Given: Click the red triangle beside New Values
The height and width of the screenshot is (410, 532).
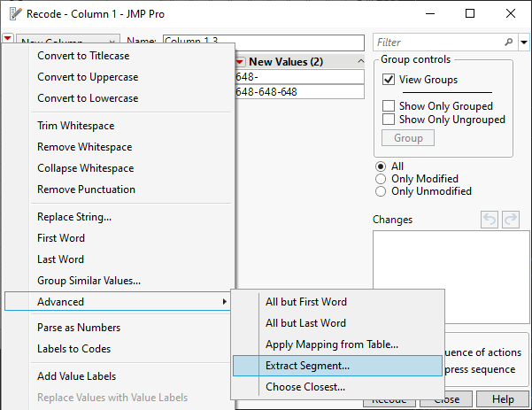Looking at the screenshot, I should [241, 62].
